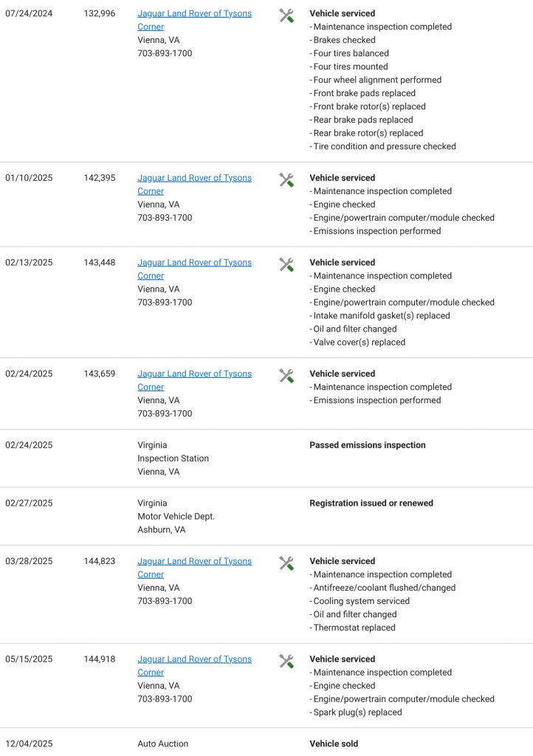Open Jaguar Land Rover of Tysons Corner link for 132,996 miles
The width and height of the screenshot is (533, 756).
tap(194, 20)
